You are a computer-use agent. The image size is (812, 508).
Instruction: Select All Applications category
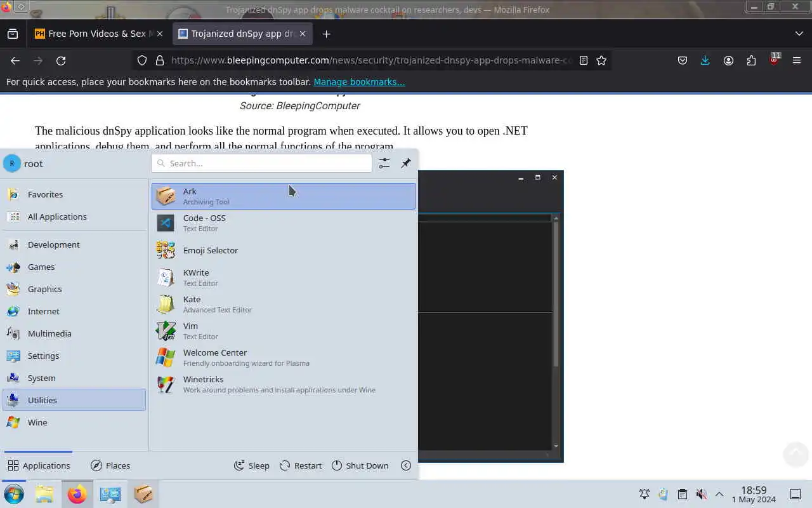click(74, 217)
